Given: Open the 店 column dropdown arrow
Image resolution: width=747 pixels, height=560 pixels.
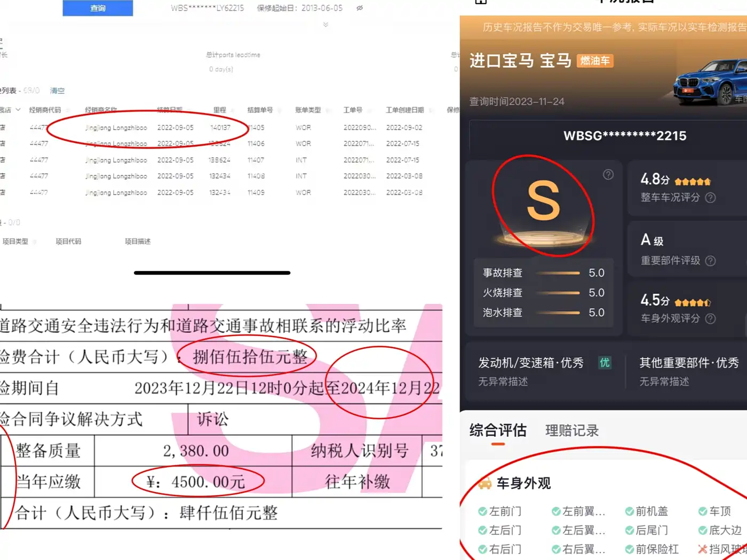Looking at the screenshot, I should click(x=18, y=110).
